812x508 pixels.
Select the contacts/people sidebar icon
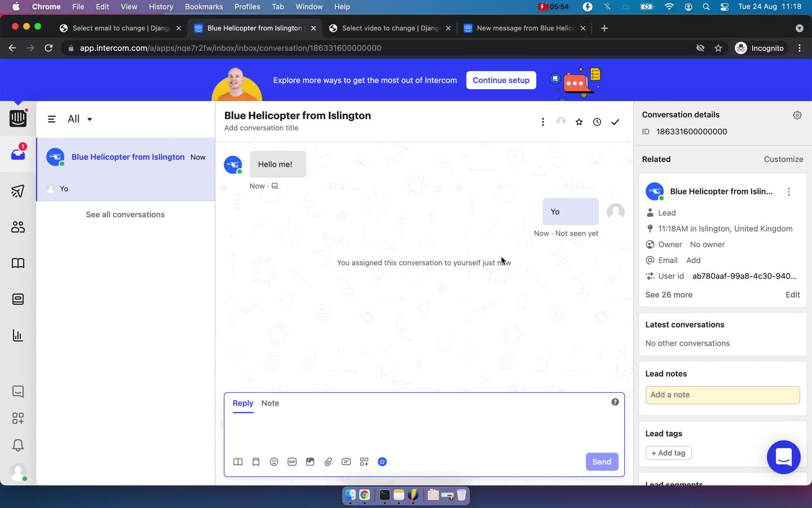pyautogui.click(x=17, y=227)
